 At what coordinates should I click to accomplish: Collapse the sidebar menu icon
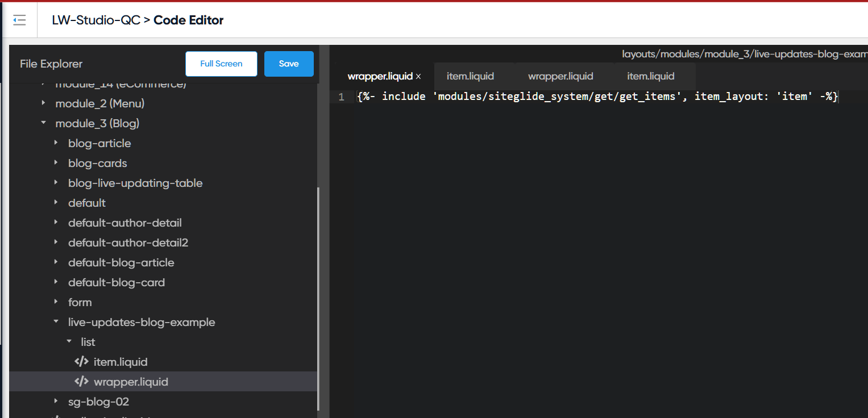(x=19, y=20)
